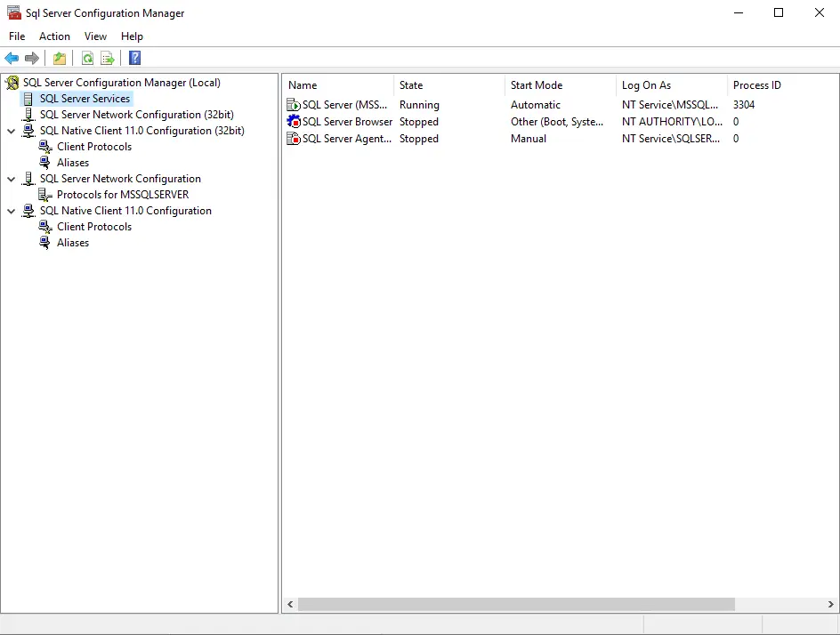Click the running SQL Server (MSS...) service icon
Image resolution: width=840 pixels, height=635 pixels.
[294, 105]
